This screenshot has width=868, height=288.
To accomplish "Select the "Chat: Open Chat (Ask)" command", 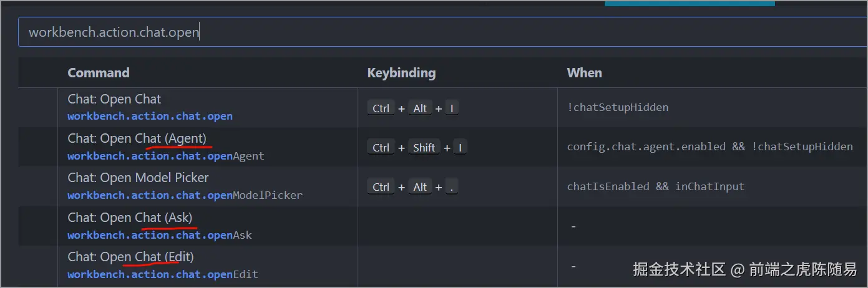I will pos(130,218).
